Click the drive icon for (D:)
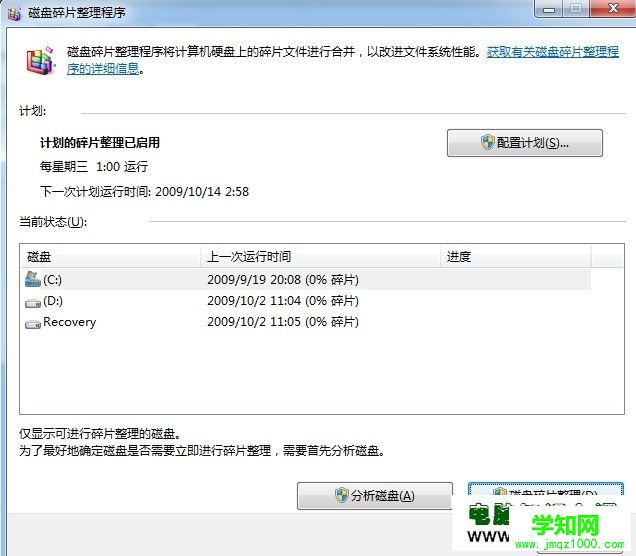 tap(33, 303)
